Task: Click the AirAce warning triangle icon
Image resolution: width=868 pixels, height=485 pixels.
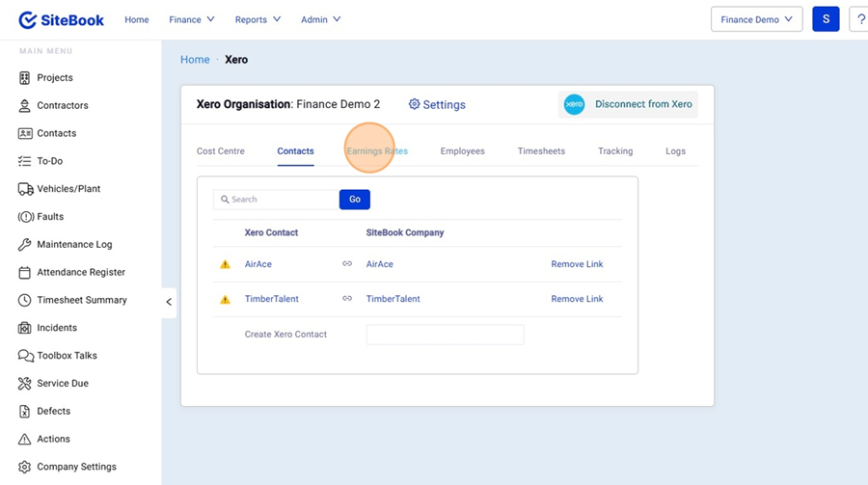Action: (x=225, y=264)
